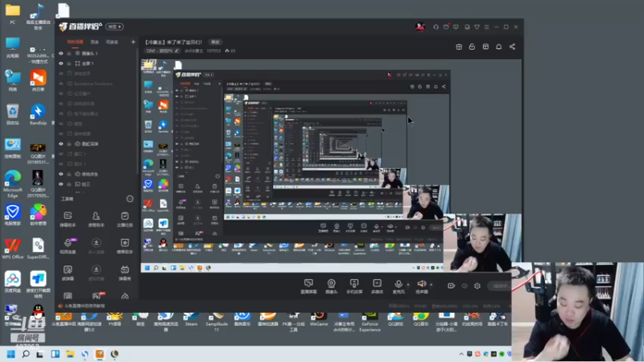The width and height of the screenshot is (644, 362).
Task: Open the share icon at top right
Action: (x=512, y=47)
